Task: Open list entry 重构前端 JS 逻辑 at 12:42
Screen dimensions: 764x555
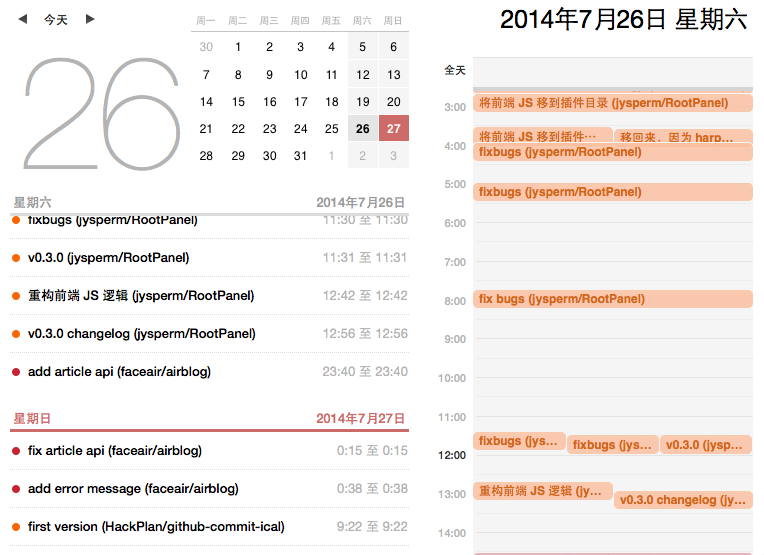Action: pyautogui.click(x=141, y=296)
